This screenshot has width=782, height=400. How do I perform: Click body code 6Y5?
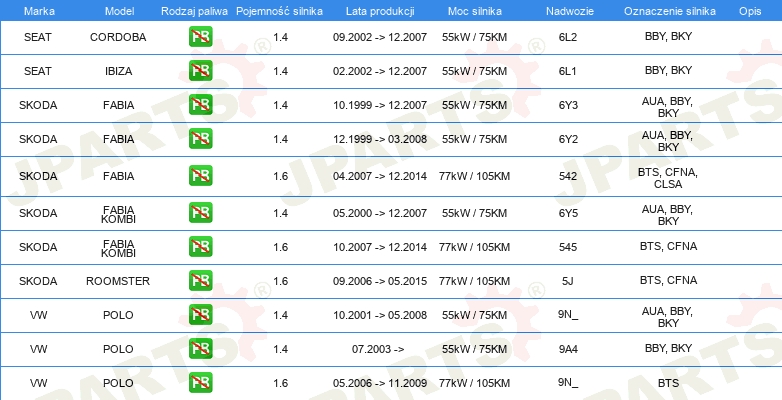point(568,213)
